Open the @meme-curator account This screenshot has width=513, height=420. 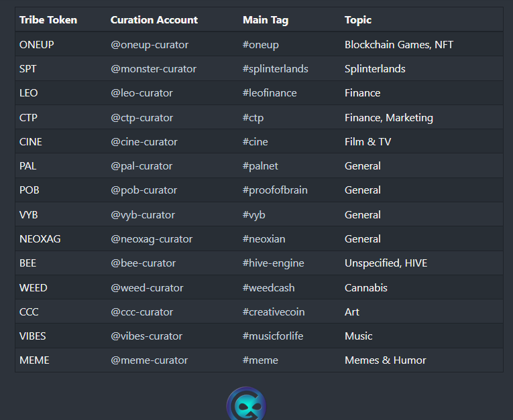tap(149, 360)
